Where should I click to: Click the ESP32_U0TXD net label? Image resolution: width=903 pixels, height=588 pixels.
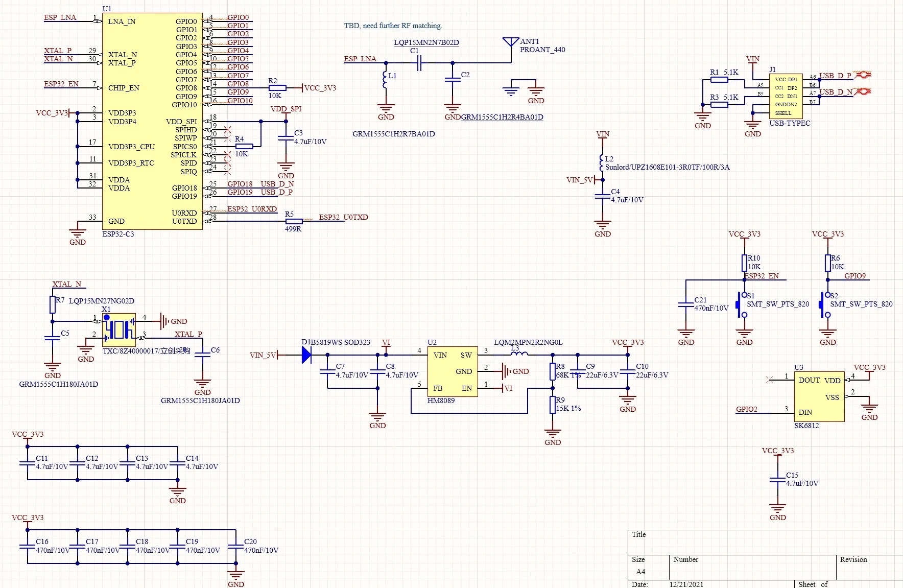tap(343, 217)
